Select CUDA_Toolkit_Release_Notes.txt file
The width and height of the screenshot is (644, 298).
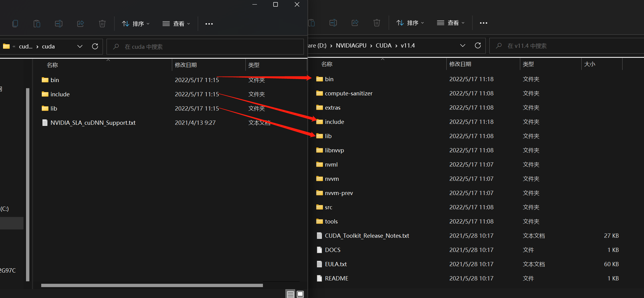367,236
